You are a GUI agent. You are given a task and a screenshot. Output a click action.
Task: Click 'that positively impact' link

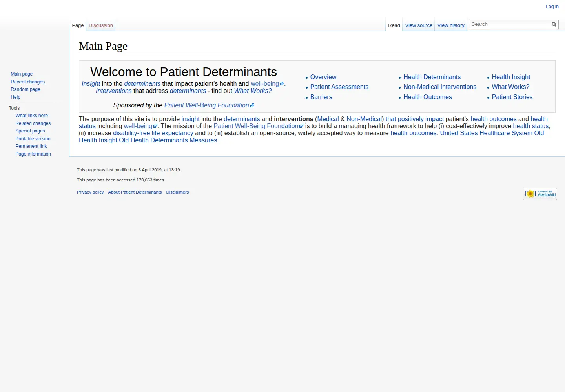(414, 119)
